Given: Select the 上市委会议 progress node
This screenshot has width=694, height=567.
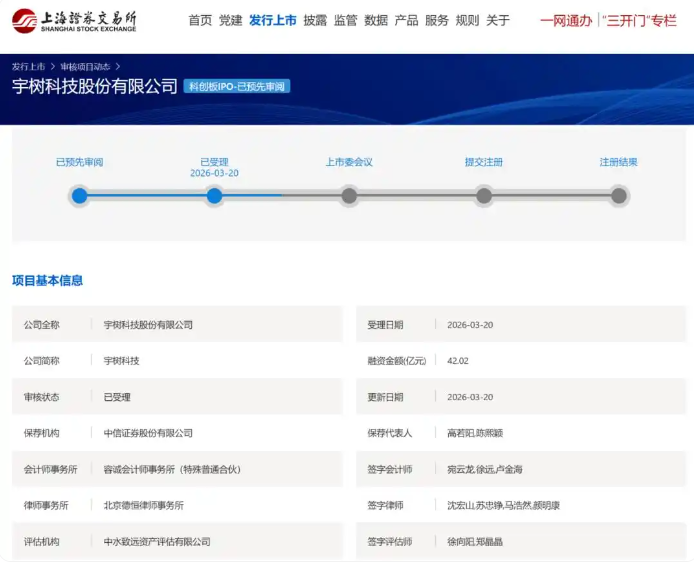Looking at the screenshot, I should [349, 196].
